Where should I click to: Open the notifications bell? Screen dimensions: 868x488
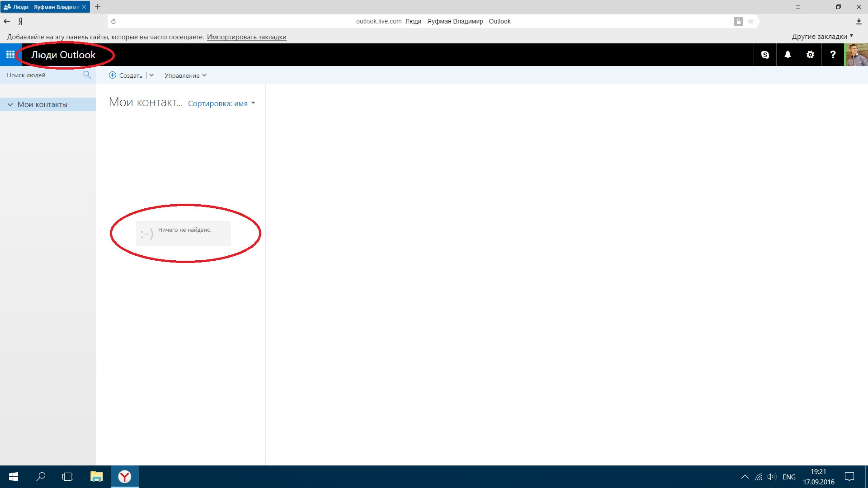pyautogui.click(x=788, y=55)
